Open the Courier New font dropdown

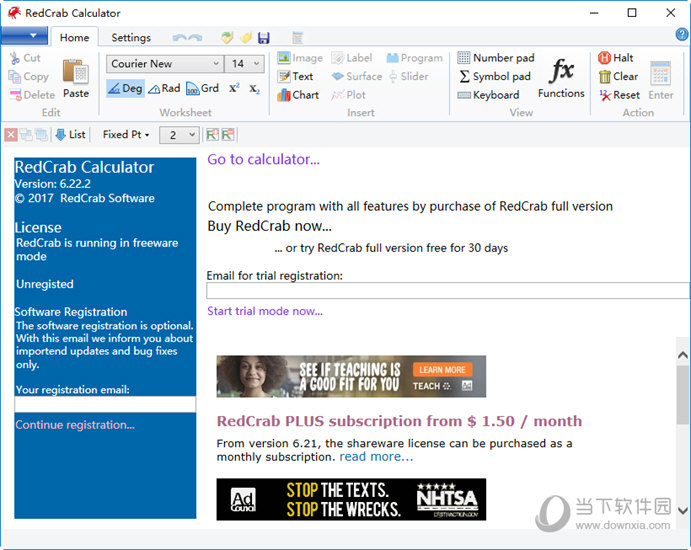(164, 64)
